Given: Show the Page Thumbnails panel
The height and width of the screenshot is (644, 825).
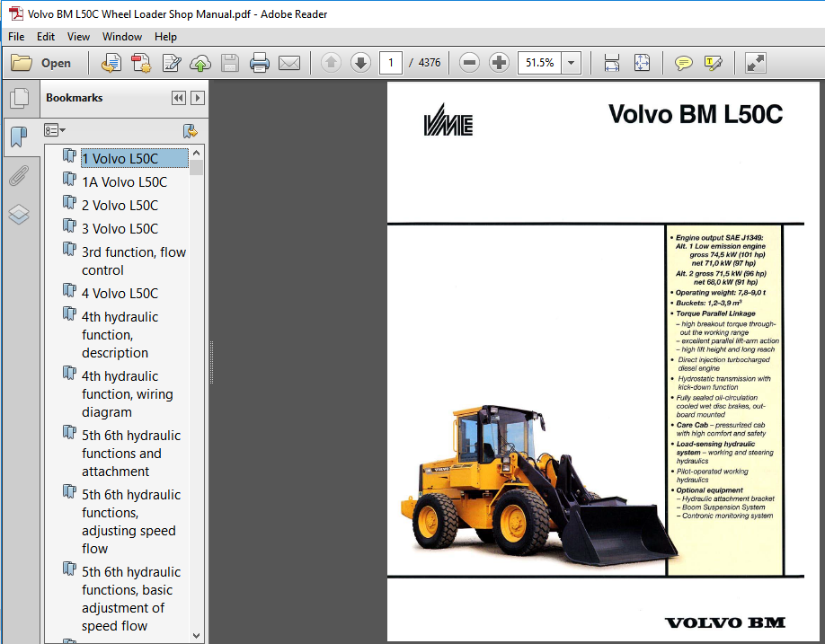Looking at the screenshot, I should click(20, 99).
